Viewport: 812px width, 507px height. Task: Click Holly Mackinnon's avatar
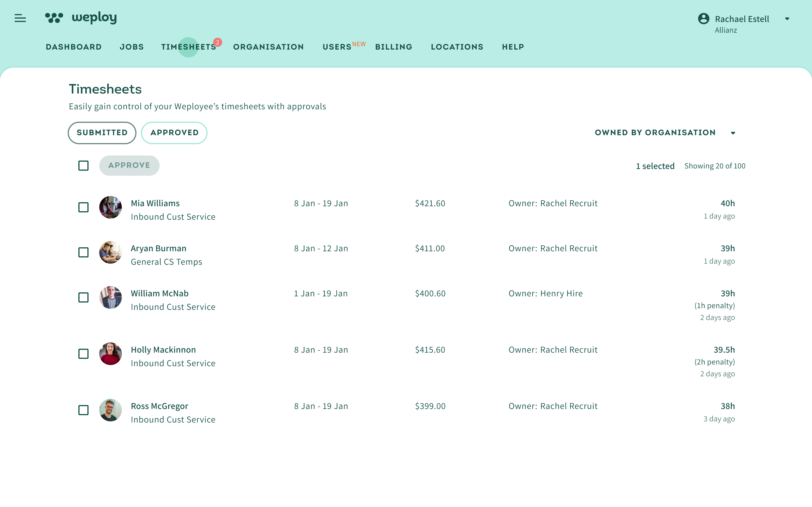pyautogui.click(x=111, y=354)
